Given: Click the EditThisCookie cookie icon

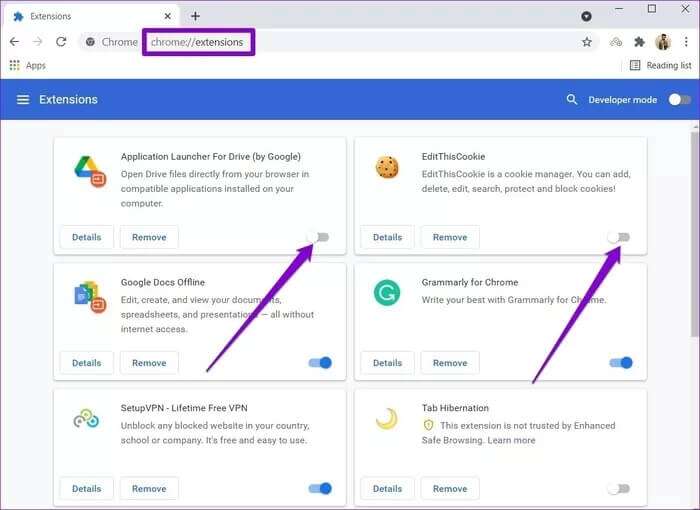Looking at the screenshot, I should coord(387,167).
